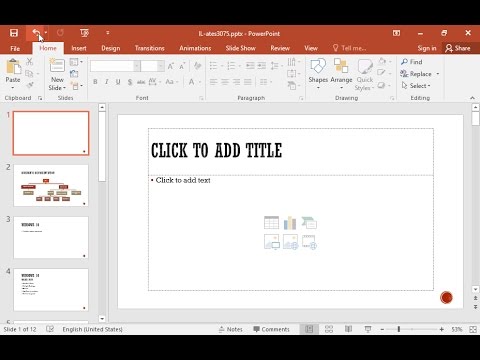
Task: Click the Shapes gallery button
Action: (318, 74)
